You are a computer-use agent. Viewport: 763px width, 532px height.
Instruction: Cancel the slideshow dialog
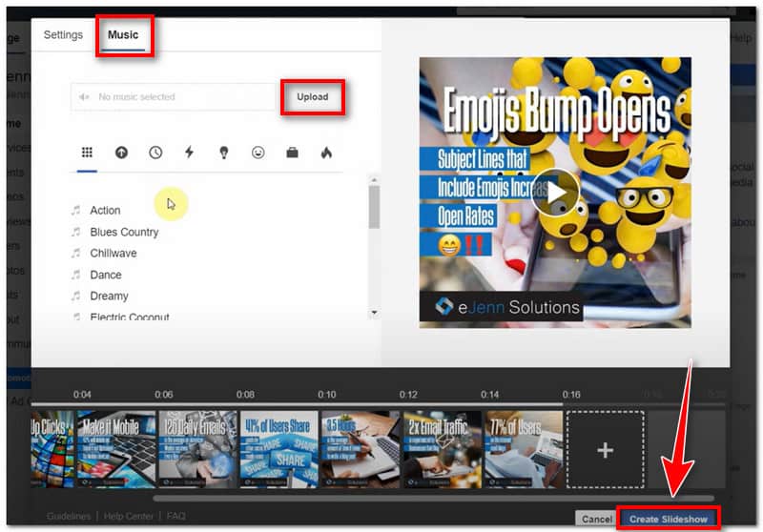point(596,520)
